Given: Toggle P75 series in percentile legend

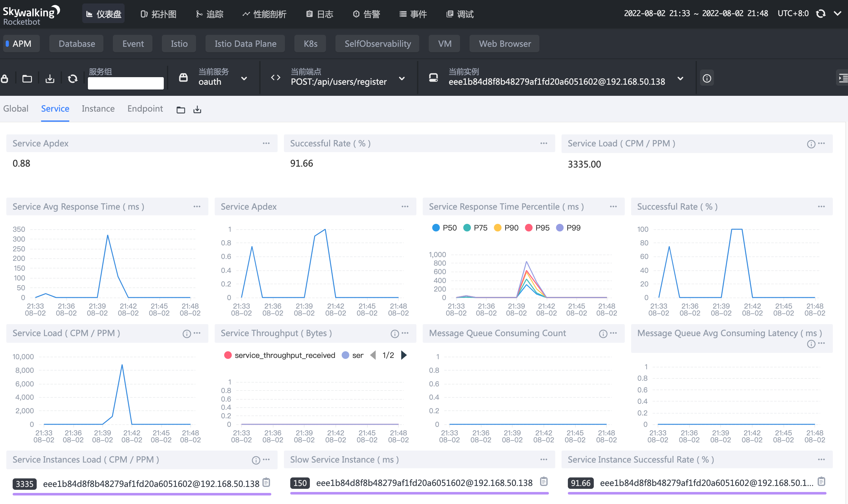Looking at the screenshot, I should pyautogui.click(x=475, y=228).
